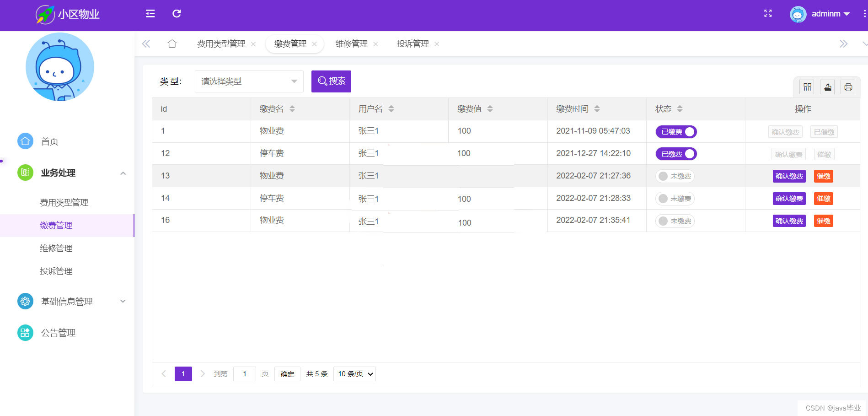868x416 pixels.
Task: Click the previous page arrow
Action: 164,374
